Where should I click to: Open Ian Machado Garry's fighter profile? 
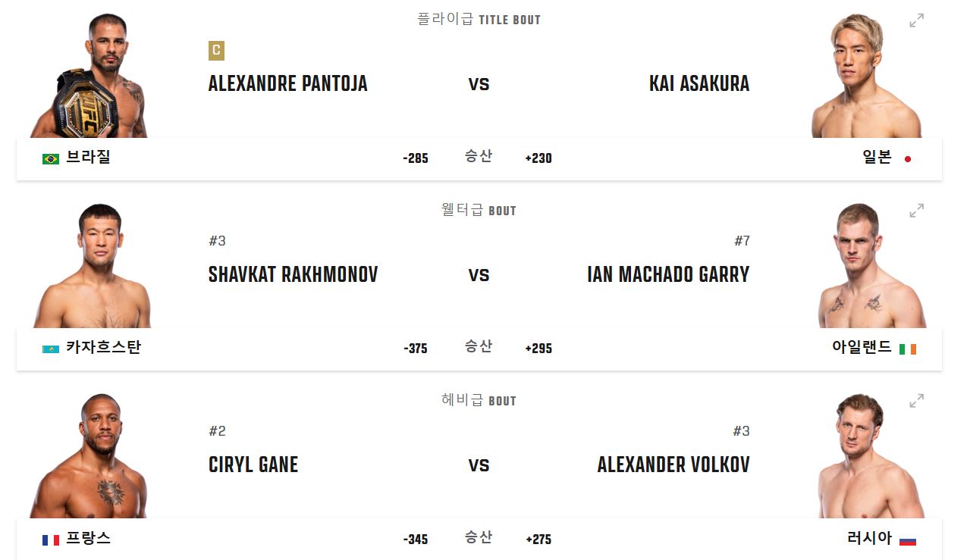(668, 274)
